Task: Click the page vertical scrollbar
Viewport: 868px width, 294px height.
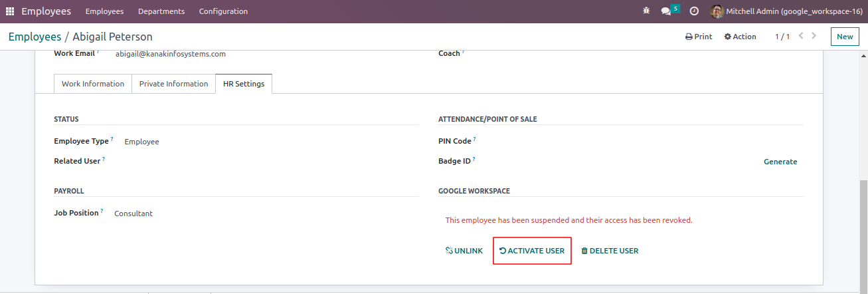Action: click(862, 235)
